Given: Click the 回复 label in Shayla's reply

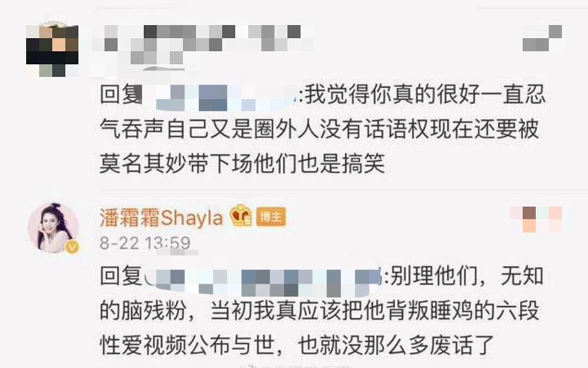Looking at the screenshot, I should click(x=121, y=276).
